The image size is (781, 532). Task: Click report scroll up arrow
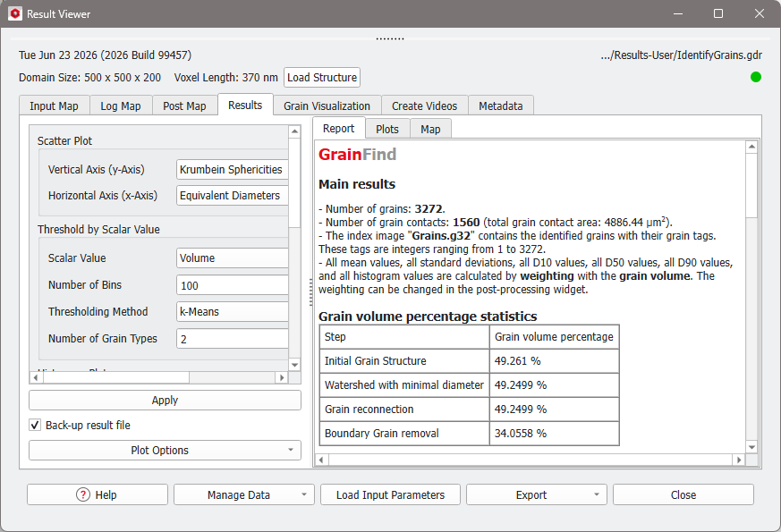pyautogui.click(x=751, y=147)
